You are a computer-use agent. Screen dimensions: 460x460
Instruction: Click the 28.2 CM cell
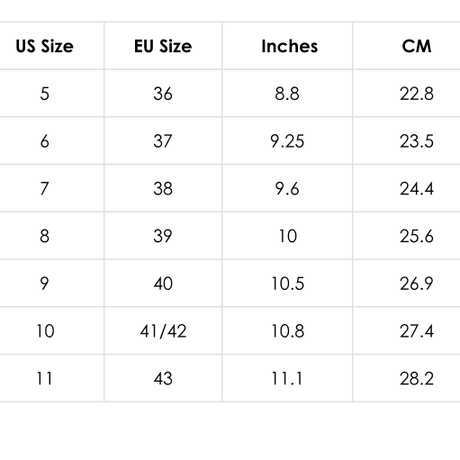click(407, 378)
